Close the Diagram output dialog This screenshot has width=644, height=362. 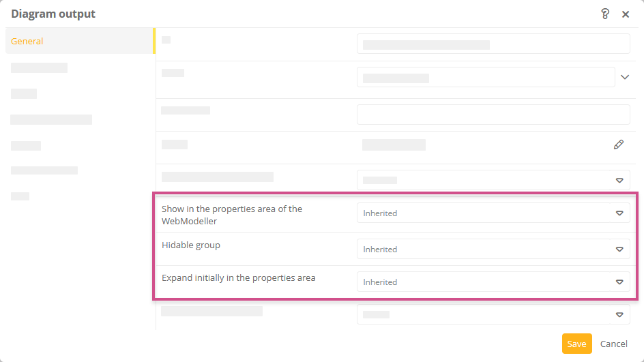[626, 14]
